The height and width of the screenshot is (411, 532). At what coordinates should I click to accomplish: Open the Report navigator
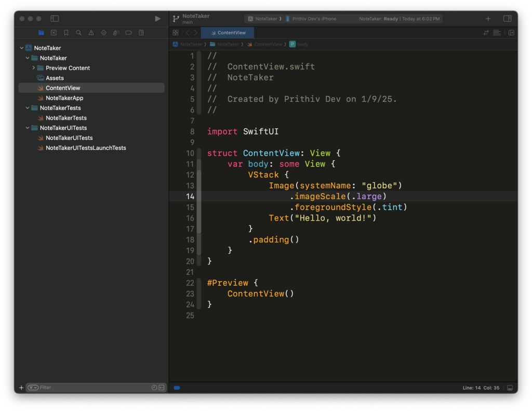[141, 32]
